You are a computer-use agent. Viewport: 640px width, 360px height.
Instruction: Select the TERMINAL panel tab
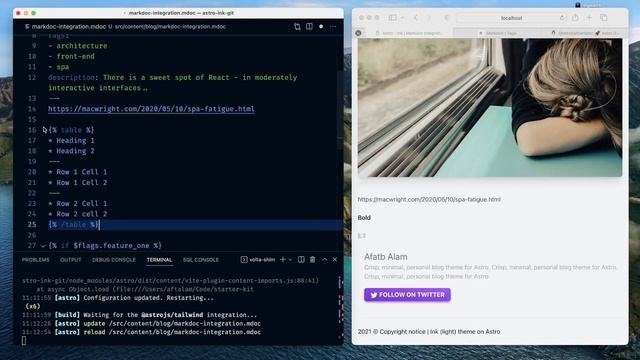click(x=159, y=260)
